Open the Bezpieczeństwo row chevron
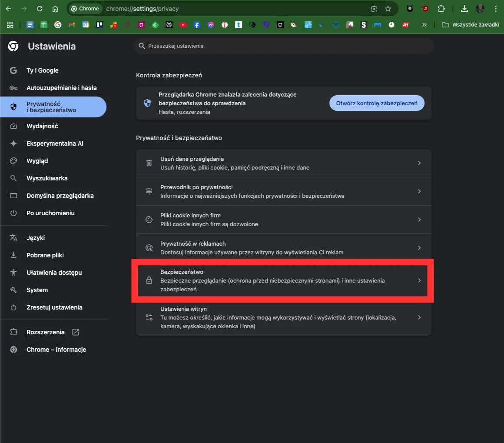Image resolution: width=504 pixels, height=443 pixels. point(419,280)
